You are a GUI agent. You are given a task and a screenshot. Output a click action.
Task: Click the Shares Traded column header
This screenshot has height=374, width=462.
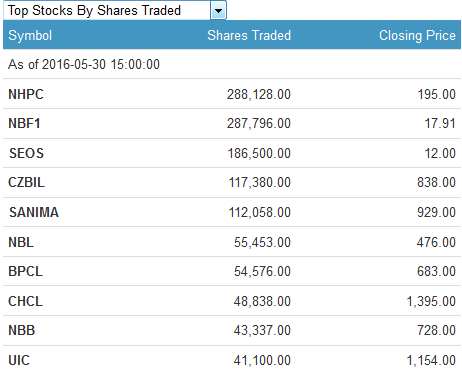pyautogui.click(x=249, y=35)
